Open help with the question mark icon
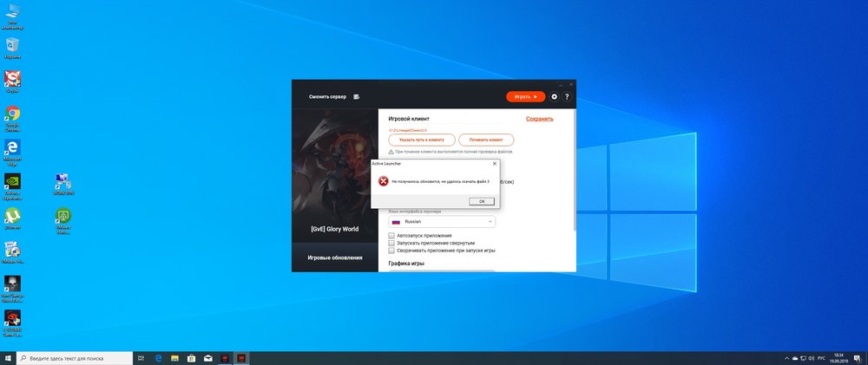868x365 pixels. [x=567, y=97]
